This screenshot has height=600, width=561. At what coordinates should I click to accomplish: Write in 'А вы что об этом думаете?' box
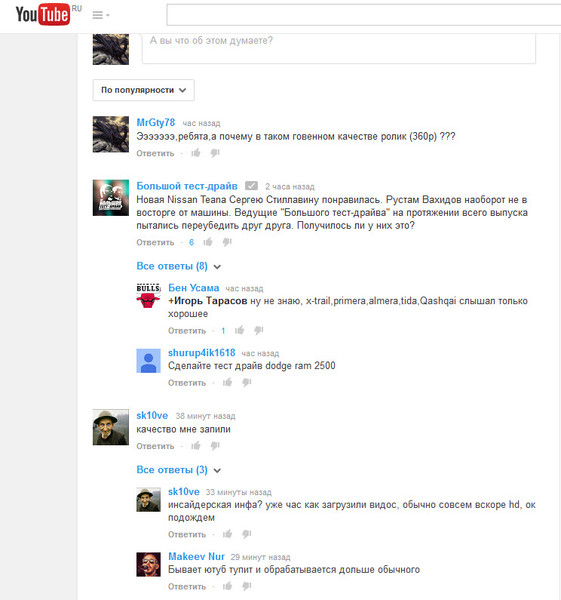tap(339, 48)
